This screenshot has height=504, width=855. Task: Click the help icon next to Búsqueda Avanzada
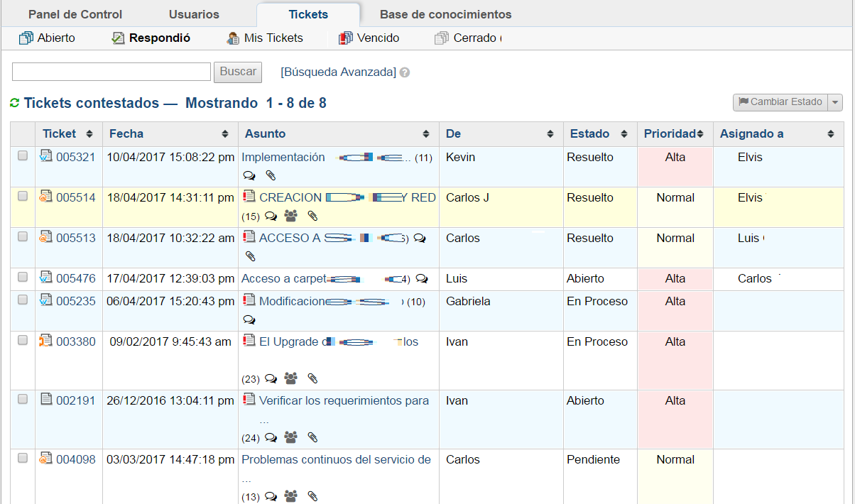pos(405,72)
